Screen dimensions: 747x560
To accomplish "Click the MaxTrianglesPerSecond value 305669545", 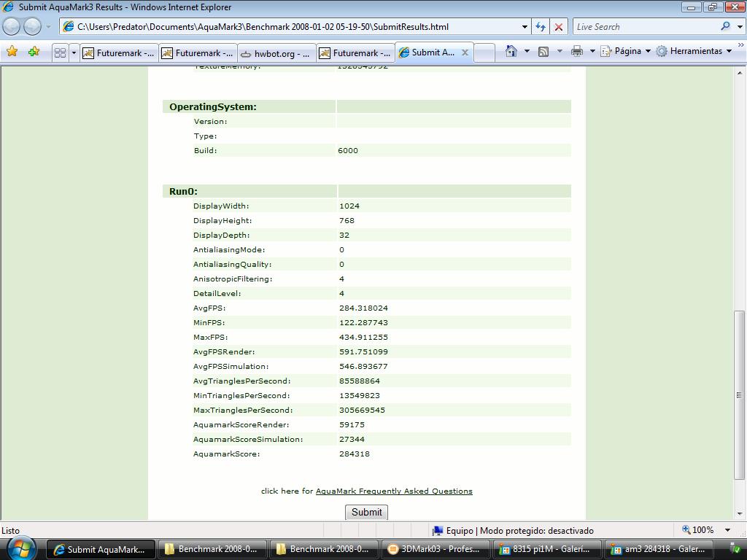I will coord(362,410).
